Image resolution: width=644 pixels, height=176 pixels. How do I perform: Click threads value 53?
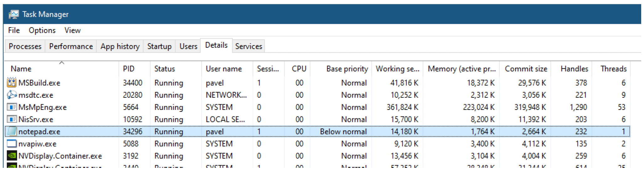coord(622,107)
